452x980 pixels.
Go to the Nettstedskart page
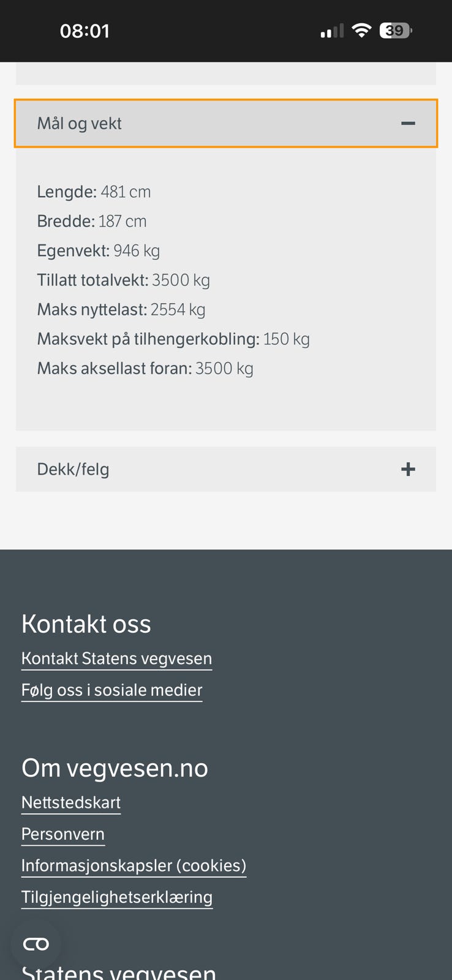point(71,802)
